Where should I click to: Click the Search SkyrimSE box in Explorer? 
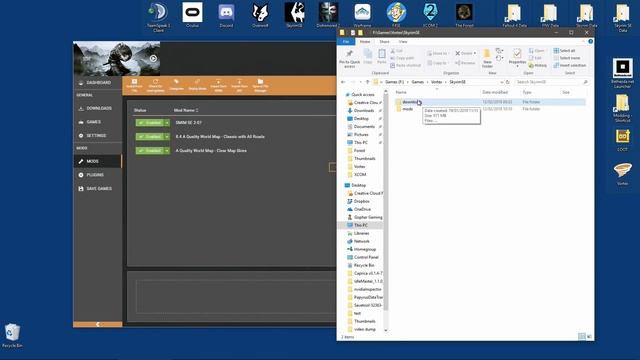click(551, 82)
